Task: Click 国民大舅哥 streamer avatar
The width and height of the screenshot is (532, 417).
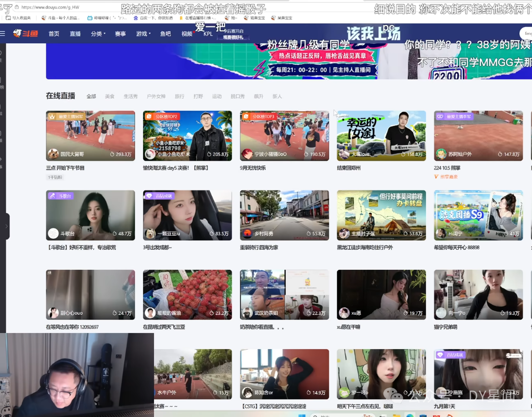Action: 53,154
